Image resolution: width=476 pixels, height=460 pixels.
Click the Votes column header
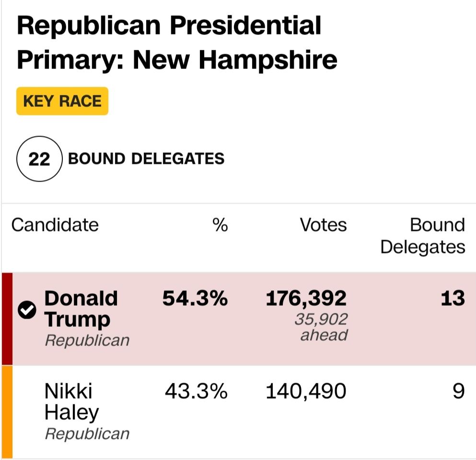coord(323,225)
